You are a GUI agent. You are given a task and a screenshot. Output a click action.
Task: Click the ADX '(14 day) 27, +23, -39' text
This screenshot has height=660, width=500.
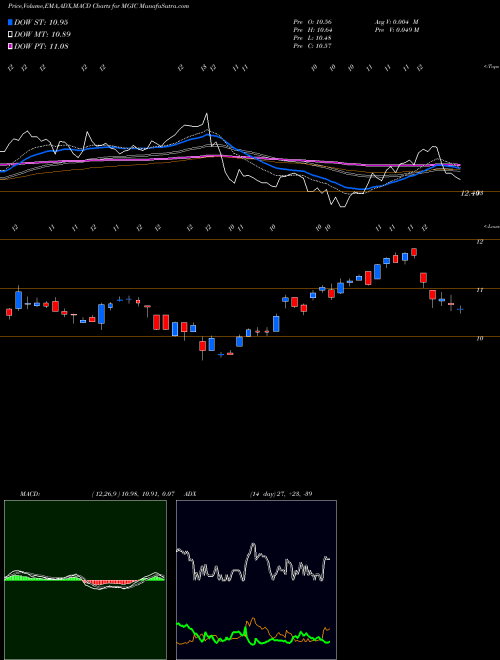pos(281,494)
